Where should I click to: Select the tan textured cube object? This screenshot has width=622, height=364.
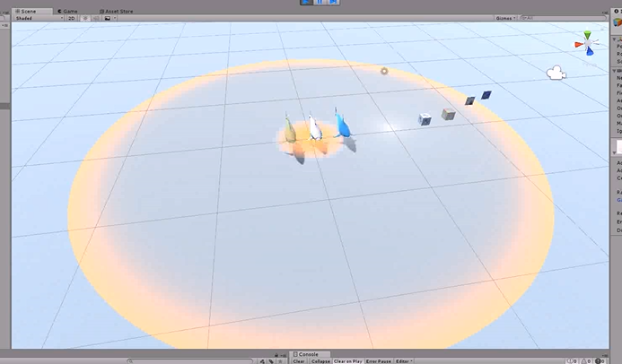(448, 114)
